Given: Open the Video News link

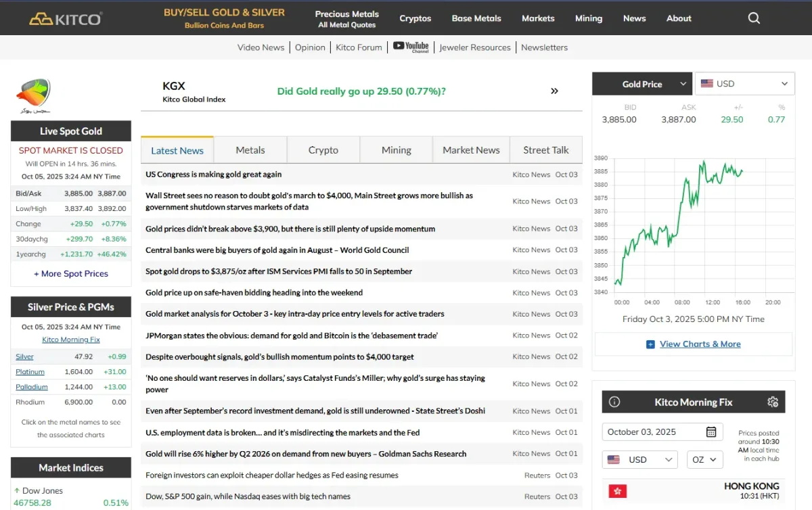Looking at the screenshot, I should [x=261, y=47].
